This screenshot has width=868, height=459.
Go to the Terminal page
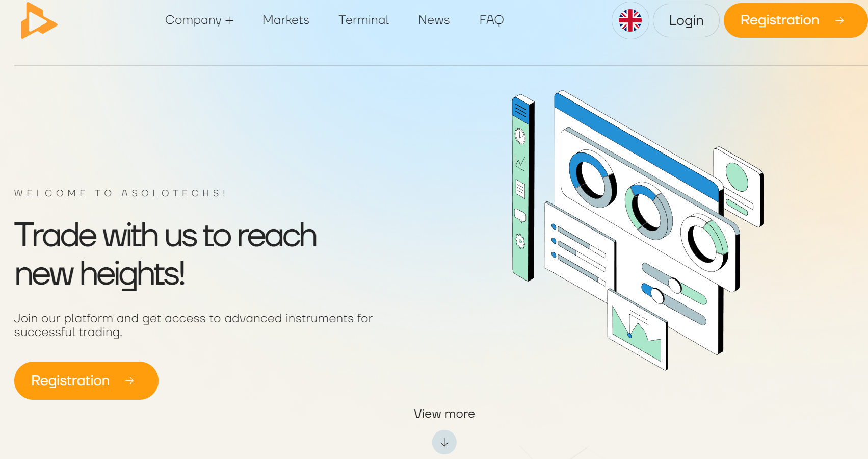pos(363,20)
